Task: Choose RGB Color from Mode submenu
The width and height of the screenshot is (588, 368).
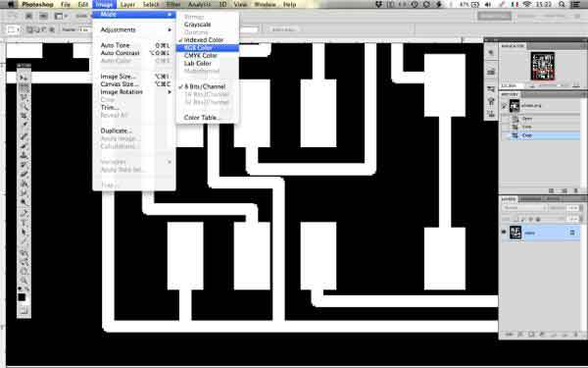Action: [x=208, y=48]
